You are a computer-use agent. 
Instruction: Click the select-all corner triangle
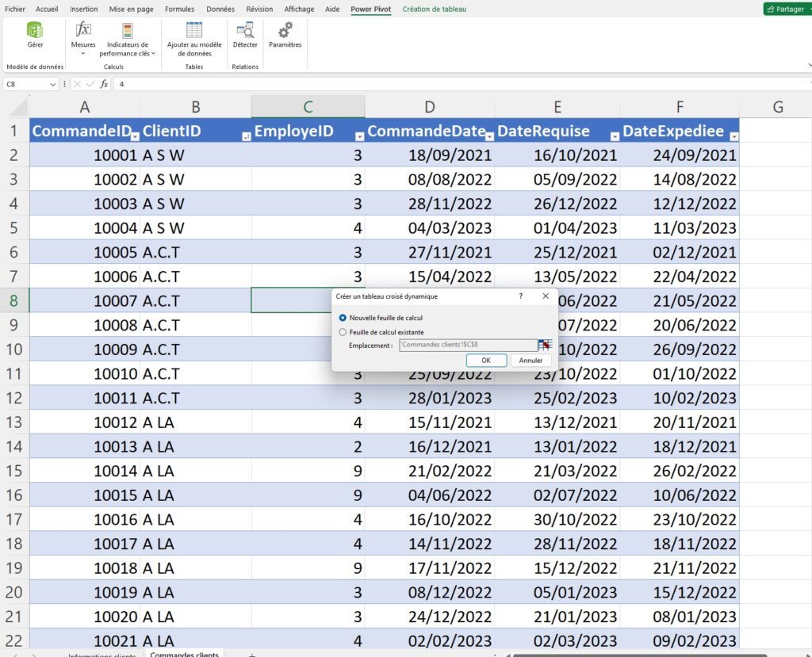[19, 107]
